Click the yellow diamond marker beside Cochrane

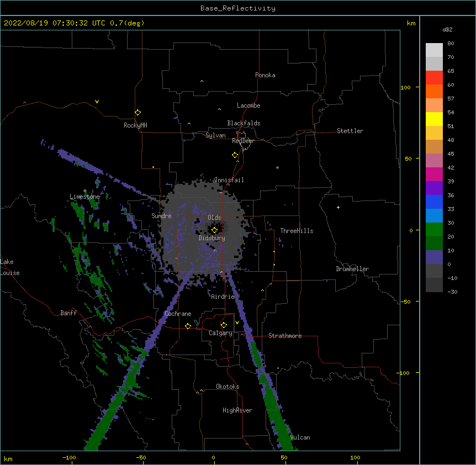(x=188, y=326)
